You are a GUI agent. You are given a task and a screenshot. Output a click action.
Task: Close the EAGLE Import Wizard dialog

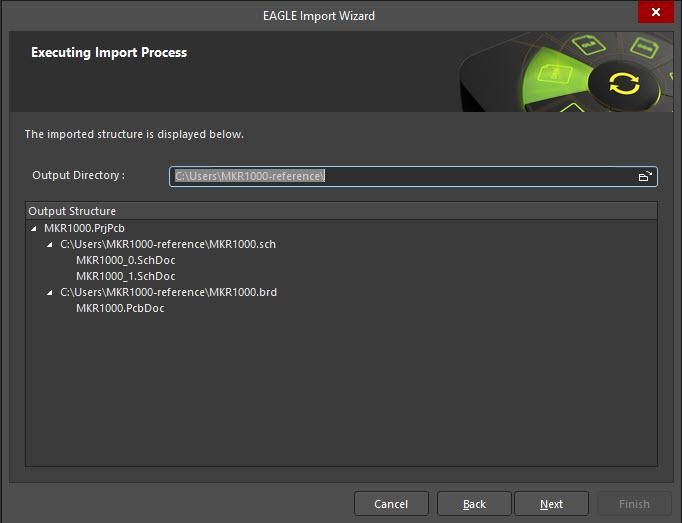655,12
